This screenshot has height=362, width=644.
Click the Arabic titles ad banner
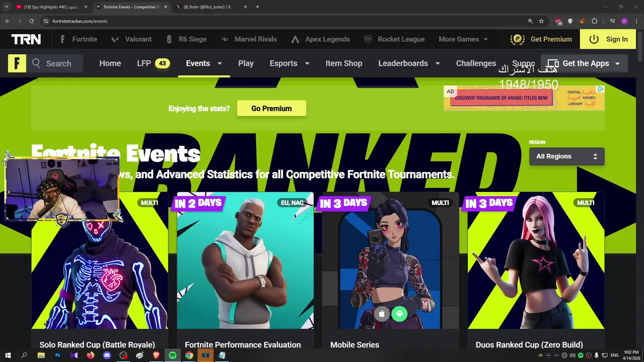524,98
